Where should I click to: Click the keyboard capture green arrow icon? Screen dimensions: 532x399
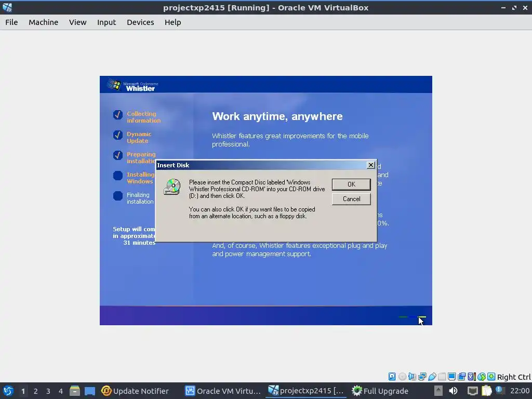(x=491, y=377)
